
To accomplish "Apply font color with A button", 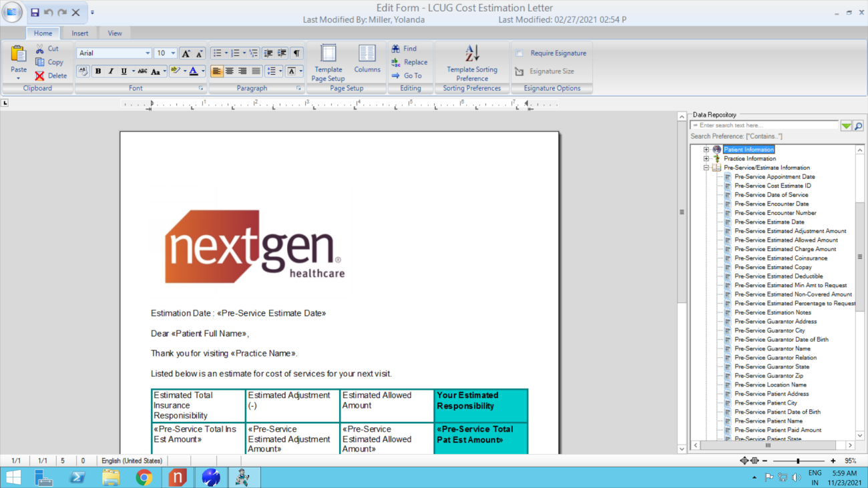I will click(x=193, y=71).
